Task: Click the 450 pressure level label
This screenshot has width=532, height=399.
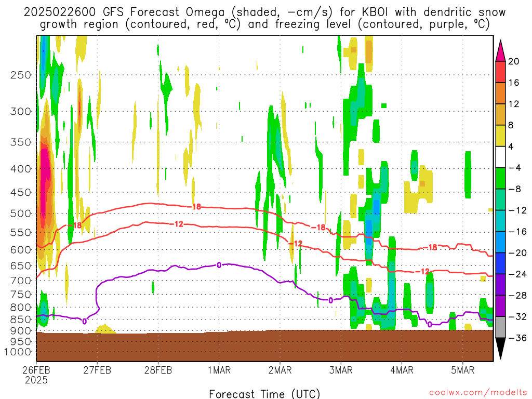Action: pos(21,192)
